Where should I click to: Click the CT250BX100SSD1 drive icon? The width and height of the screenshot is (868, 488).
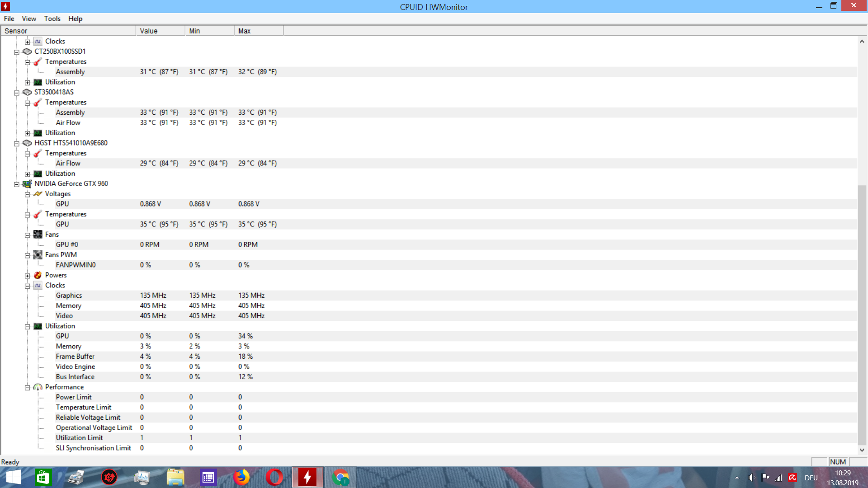[x=27, y=52]
